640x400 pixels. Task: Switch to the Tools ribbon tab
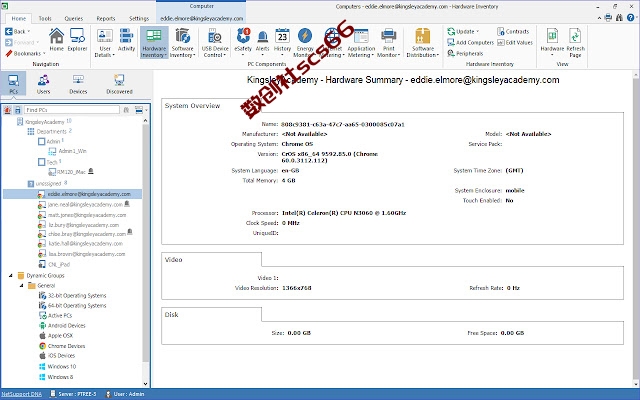[45, 19]
